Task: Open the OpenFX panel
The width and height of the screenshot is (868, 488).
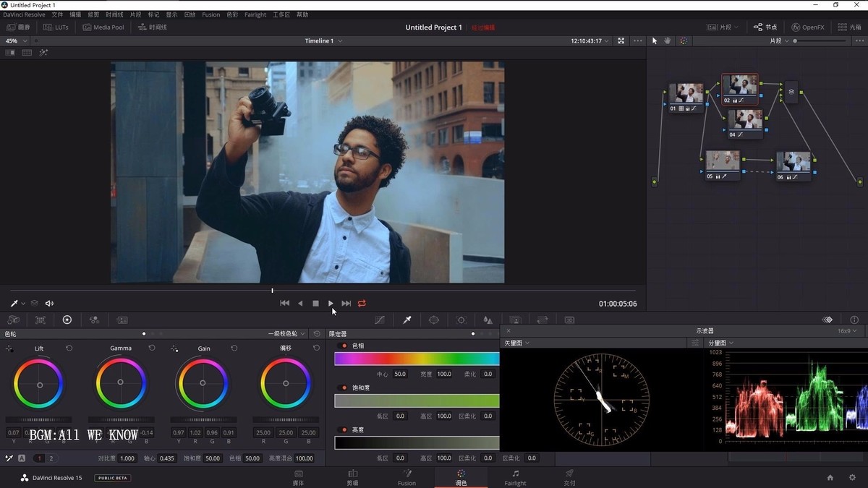Action: point(807,27)
